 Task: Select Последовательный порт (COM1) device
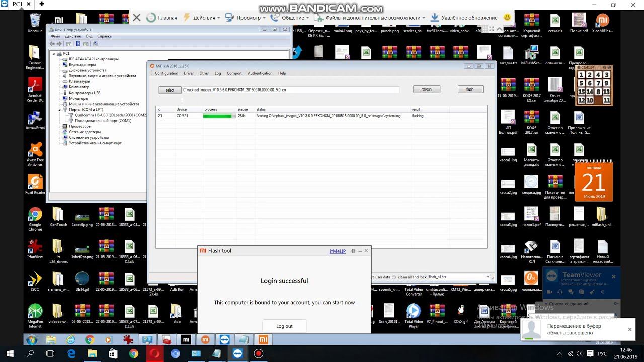[x=103, y=121]
